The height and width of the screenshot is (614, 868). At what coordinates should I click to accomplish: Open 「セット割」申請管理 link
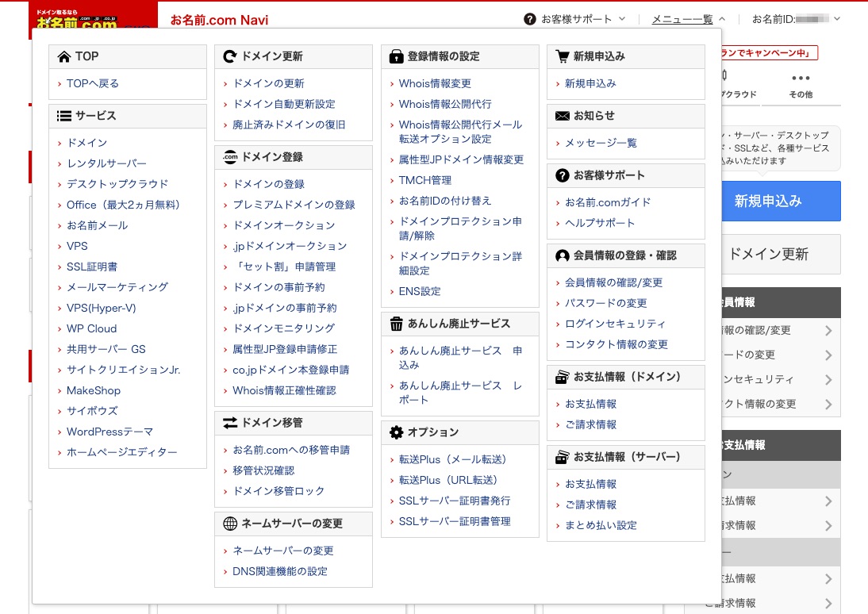click(284, 267)
